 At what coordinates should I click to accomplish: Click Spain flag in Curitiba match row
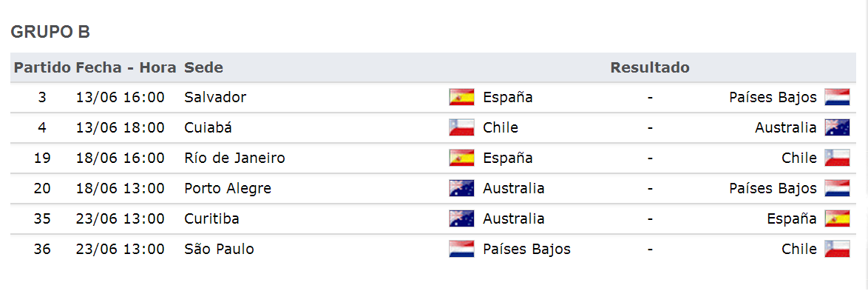837,218
